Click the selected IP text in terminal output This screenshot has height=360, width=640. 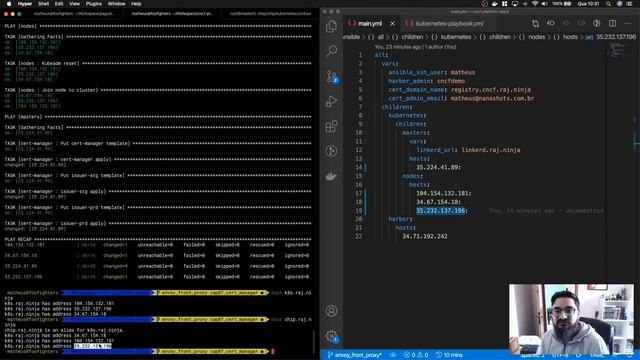(x=93, y=346)
